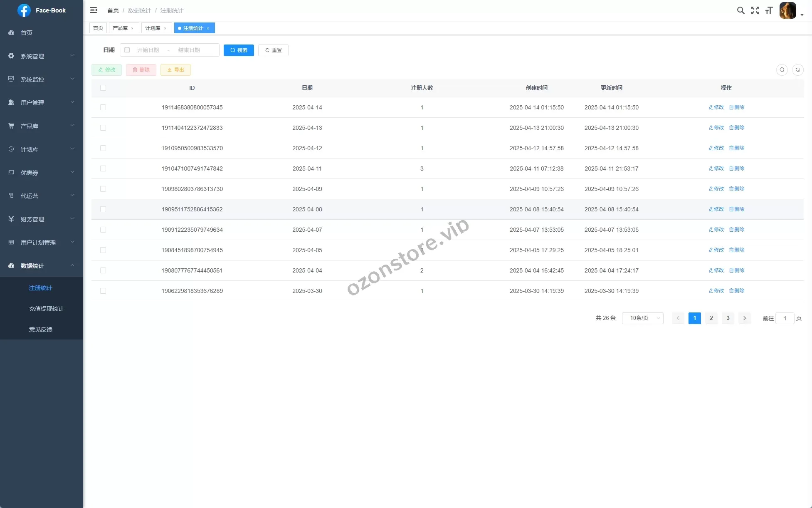Click the round refresh table icon

coord(797,70)
